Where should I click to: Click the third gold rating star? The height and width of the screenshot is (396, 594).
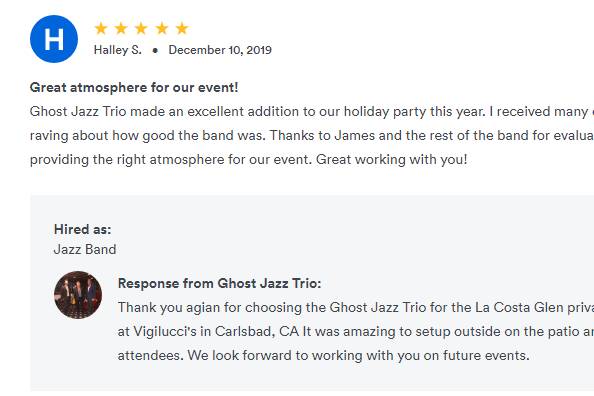click(141, 28)
